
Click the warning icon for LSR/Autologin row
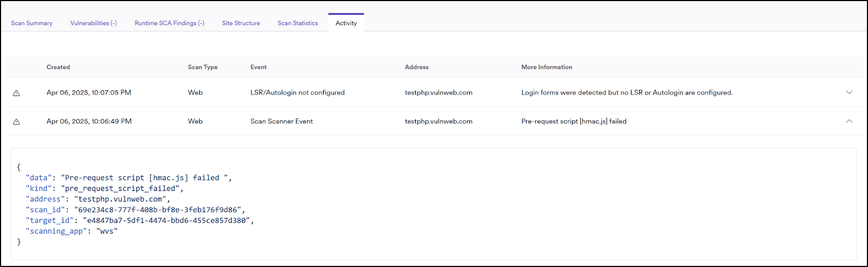tap(16, 93)
